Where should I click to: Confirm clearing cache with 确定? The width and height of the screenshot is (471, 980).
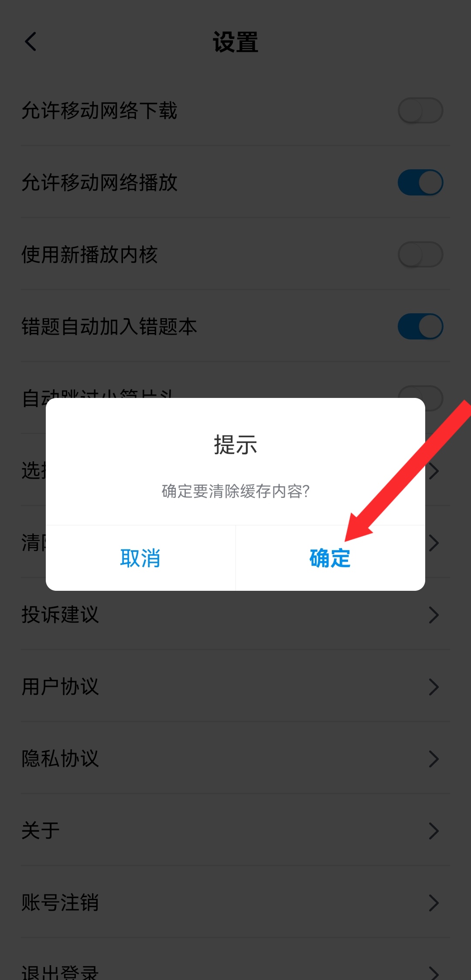331,558
